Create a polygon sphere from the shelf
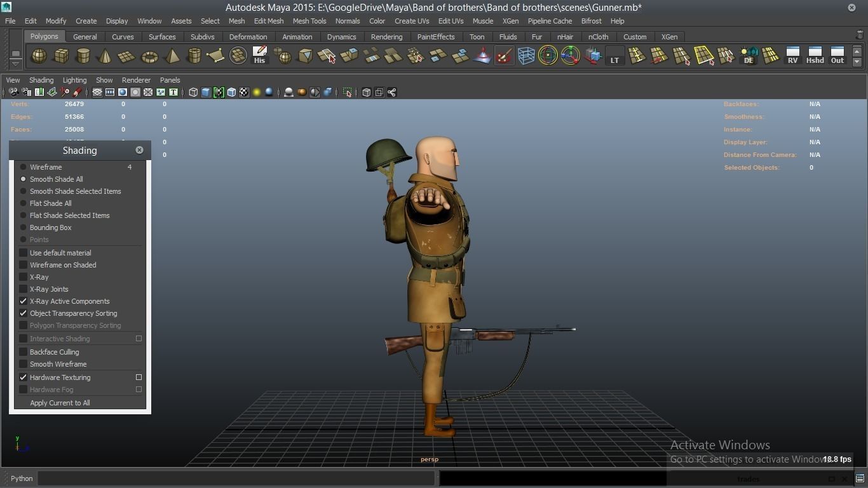The height and width of the screenshot is (488, 868). (x=39, y=56)
